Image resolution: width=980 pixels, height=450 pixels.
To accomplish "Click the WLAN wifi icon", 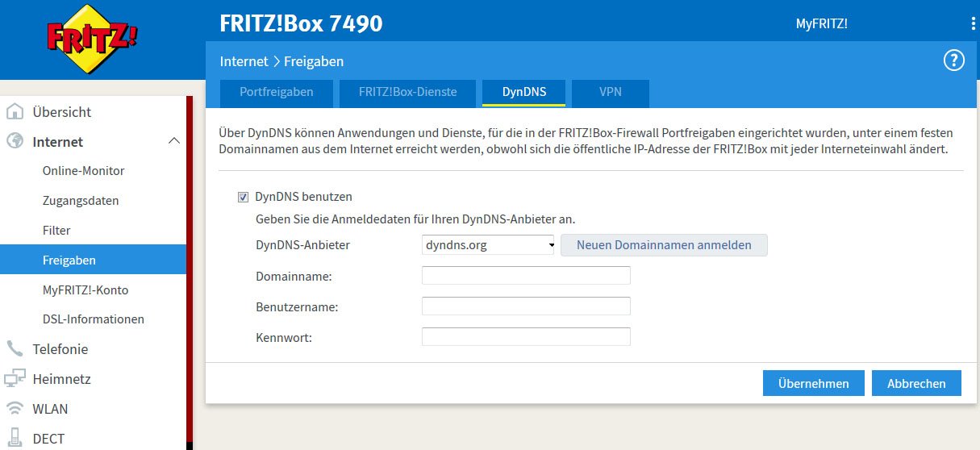I will click(x=15, y=408).
